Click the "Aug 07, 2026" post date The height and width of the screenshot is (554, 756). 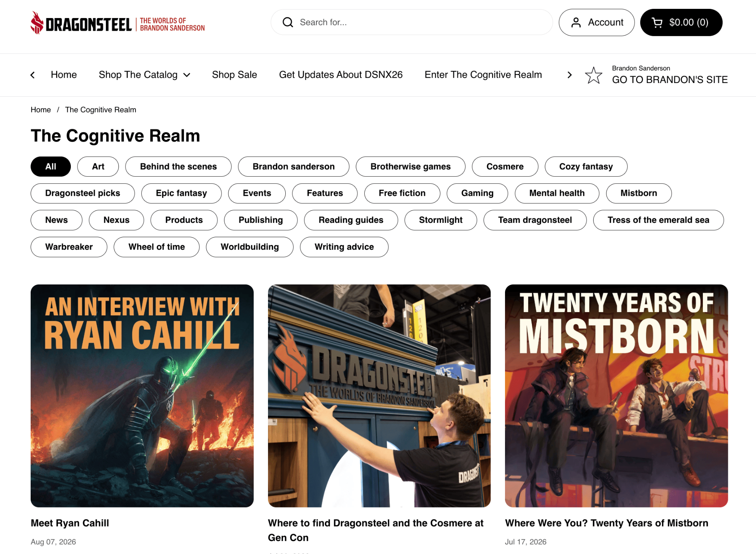[x=53, y=542]
